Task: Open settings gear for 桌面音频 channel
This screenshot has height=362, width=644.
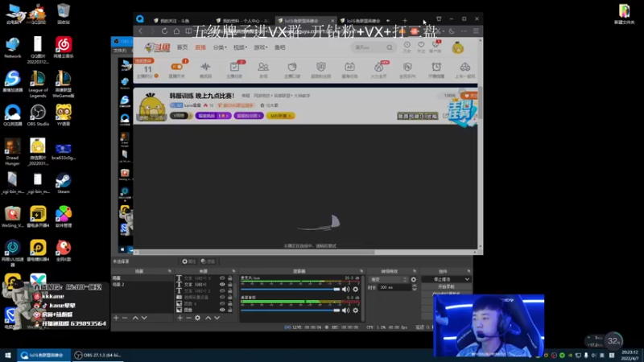Action: [x=356, y=311]
